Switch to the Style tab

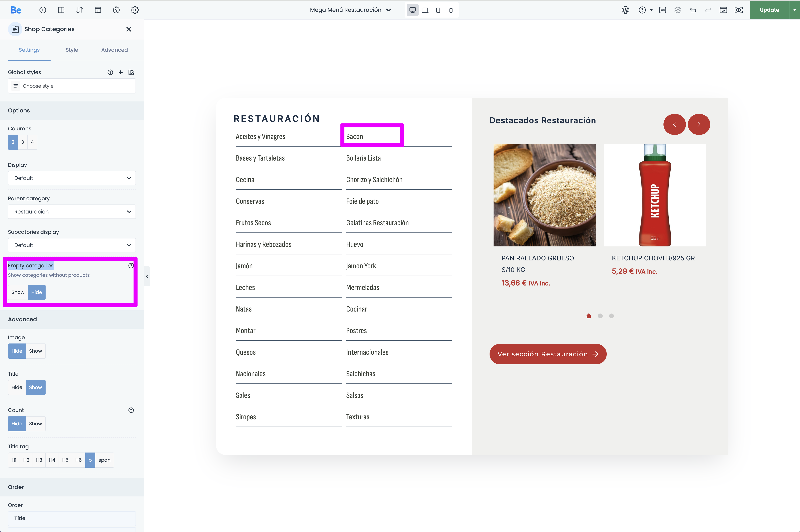[x=72, y=50]
